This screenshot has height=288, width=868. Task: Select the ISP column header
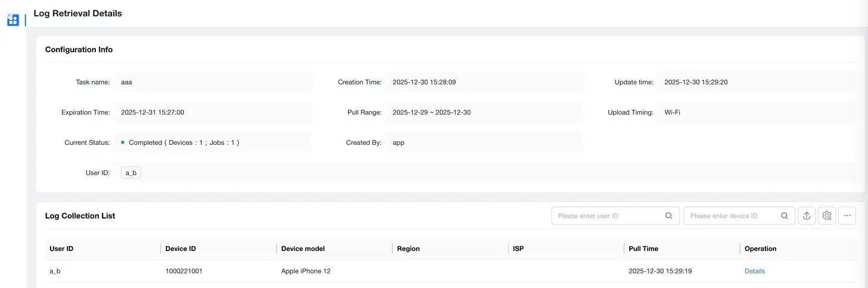coord(518,248)
